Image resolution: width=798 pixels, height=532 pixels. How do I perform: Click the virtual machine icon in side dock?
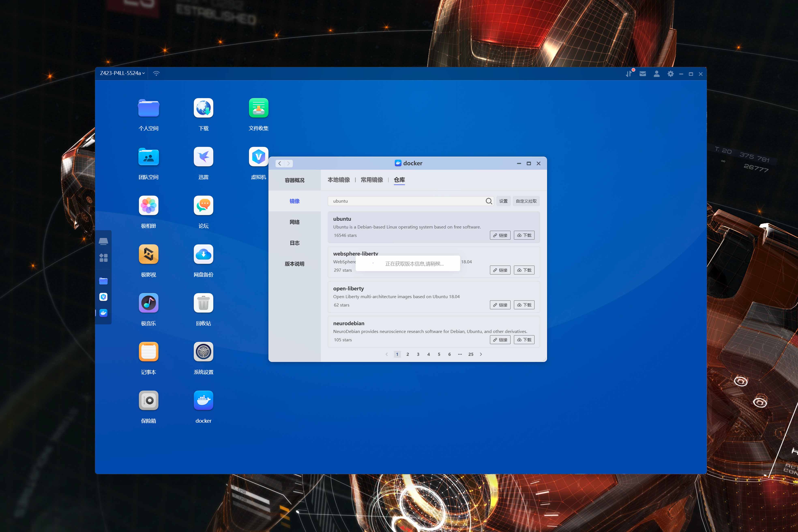click(103, 297)
